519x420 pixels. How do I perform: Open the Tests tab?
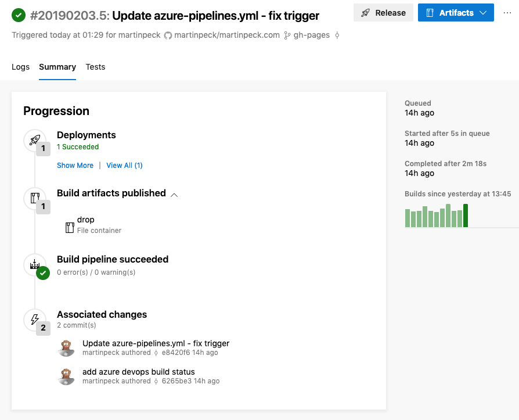(x=95, y=67)
